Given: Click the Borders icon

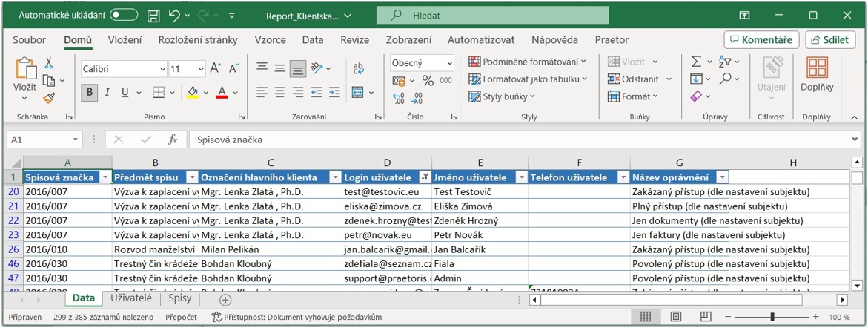Looking at the screenshot, I should point(159,93).
